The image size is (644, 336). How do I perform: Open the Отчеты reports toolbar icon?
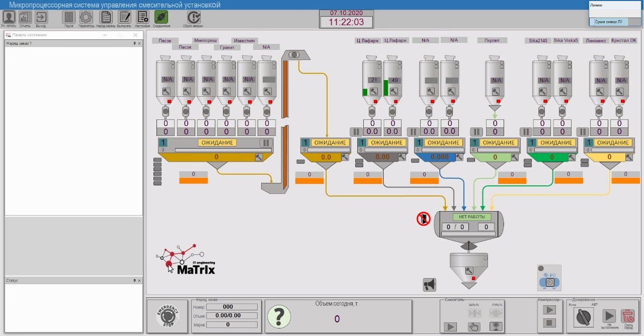25,17
